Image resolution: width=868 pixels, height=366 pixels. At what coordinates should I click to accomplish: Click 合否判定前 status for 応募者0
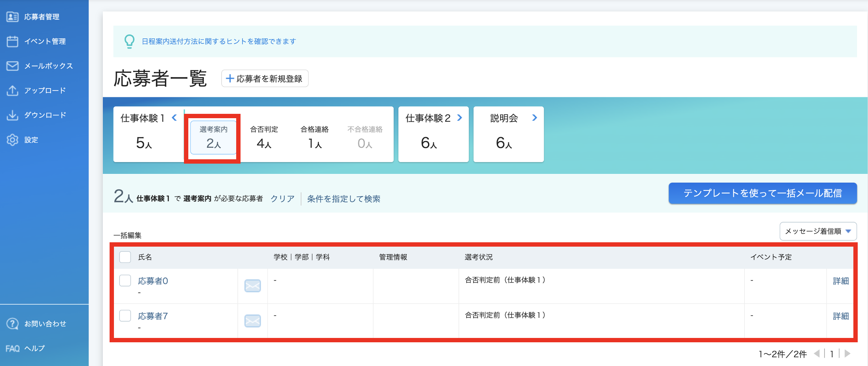[x=506, y=280]
